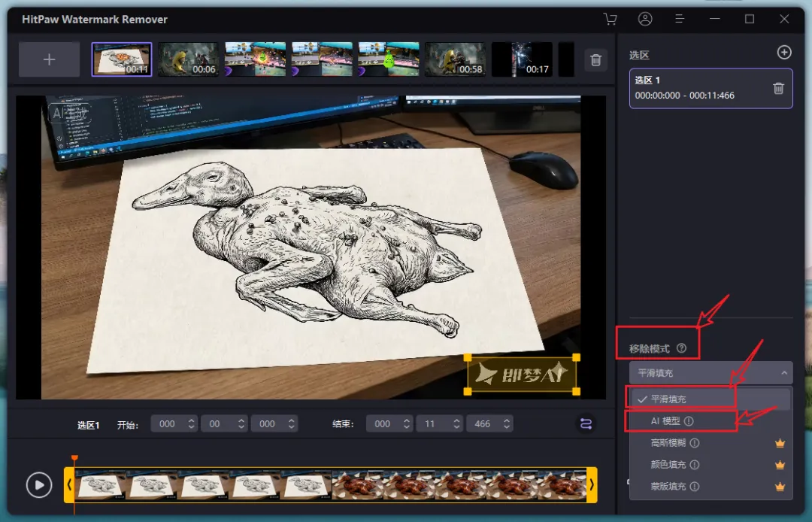Click the left yellow trim handle on timeline
The height and width of the screenshot is (522, 812).
click(69, 484)
